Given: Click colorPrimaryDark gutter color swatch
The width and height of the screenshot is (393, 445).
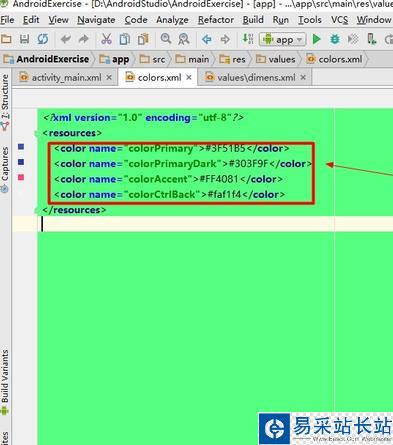Looking at the screenshot, I should tap(21, 162).
